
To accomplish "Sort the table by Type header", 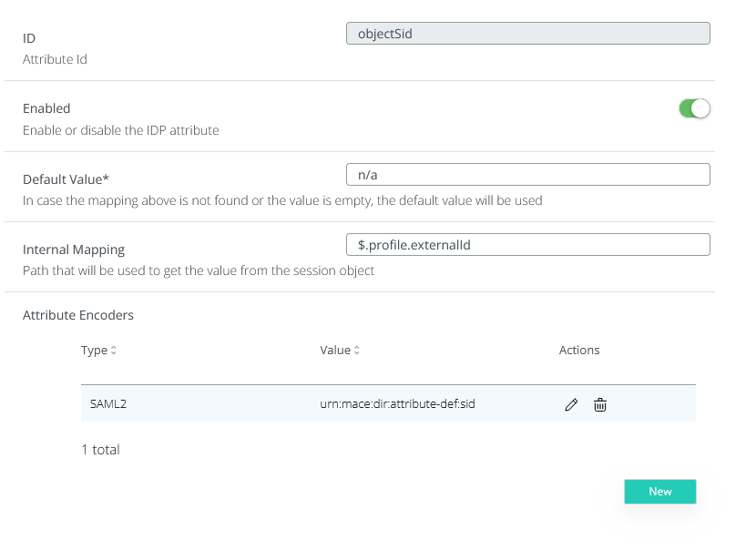I will 95,351.
